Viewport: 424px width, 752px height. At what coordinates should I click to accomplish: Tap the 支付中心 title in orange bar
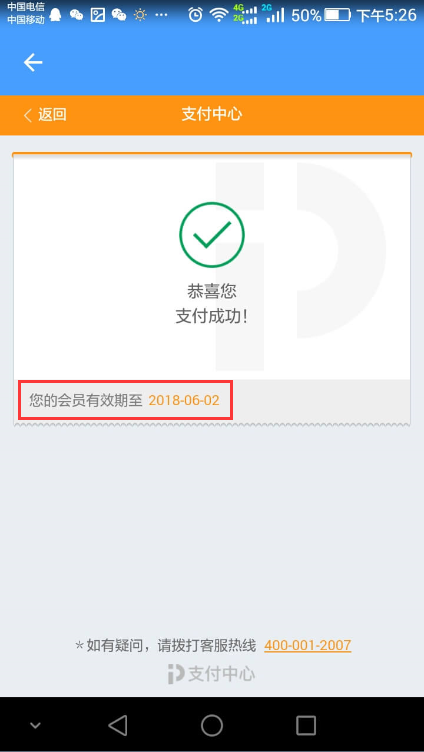(x=212, y=115)
